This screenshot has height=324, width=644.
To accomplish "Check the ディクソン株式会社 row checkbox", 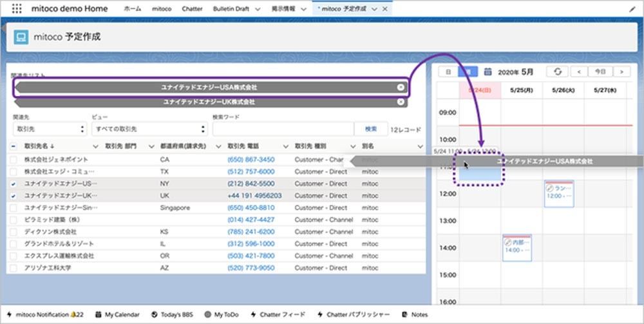I will [14, 232].
